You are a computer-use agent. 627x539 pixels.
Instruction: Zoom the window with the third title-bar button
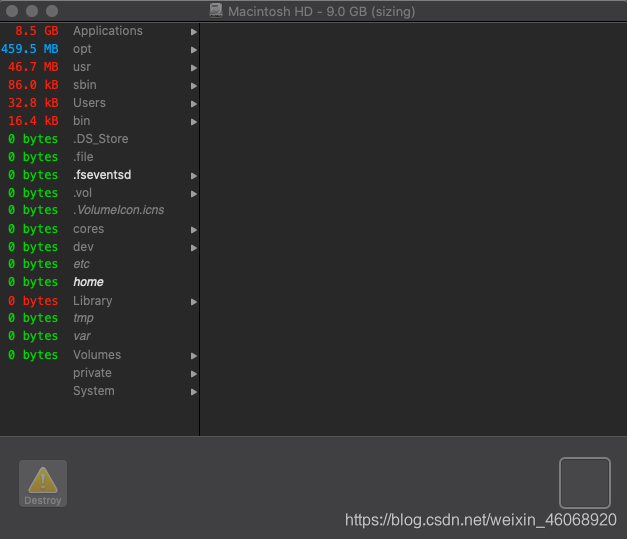(52, 11)
